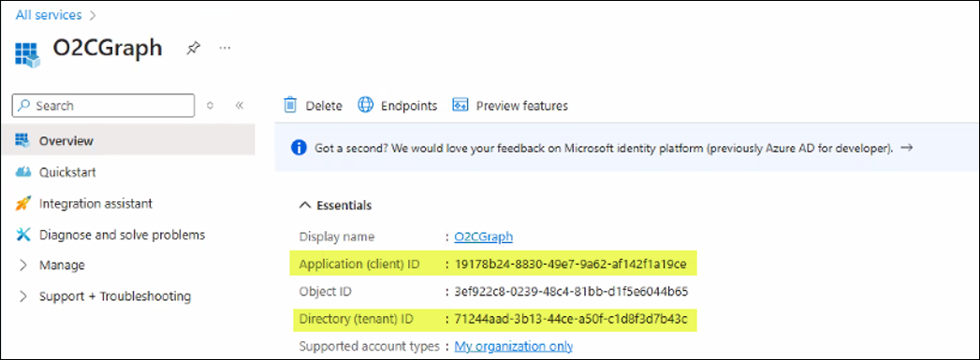Open Preview features from the toolbar
980x360 pixels.
point(522,106)
